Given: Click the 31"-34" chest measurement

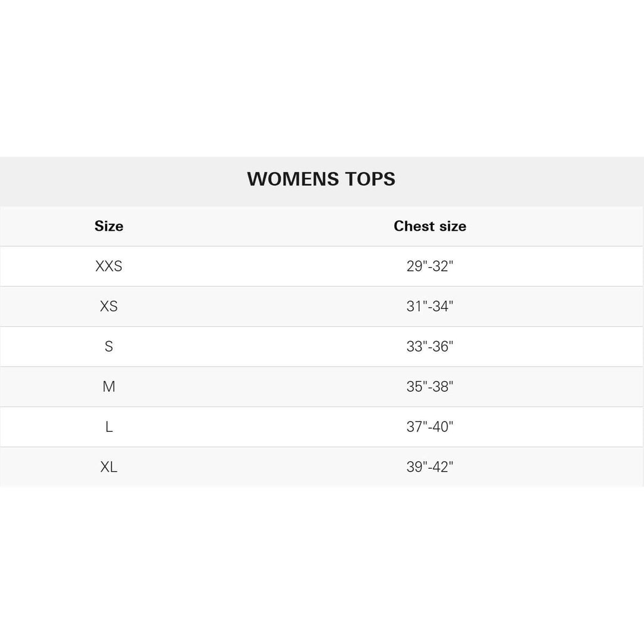Looking at the screenshot, I should pos(430,306).
